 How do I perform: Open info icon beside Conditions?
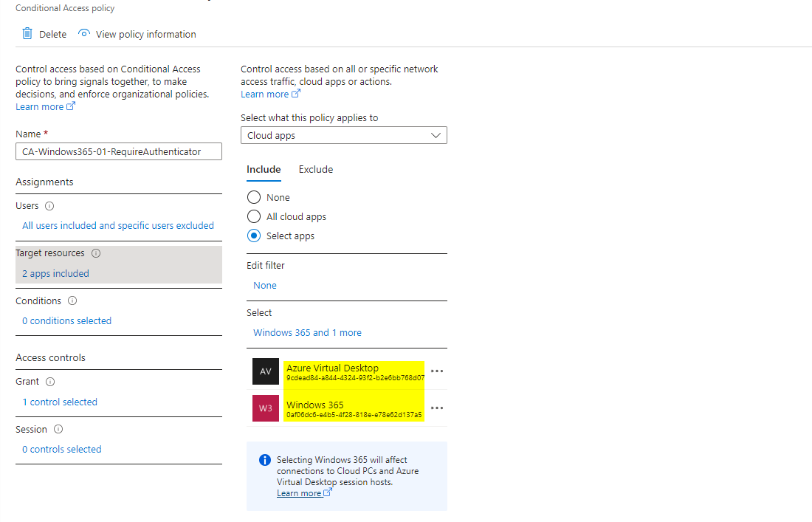coord(72,301)
